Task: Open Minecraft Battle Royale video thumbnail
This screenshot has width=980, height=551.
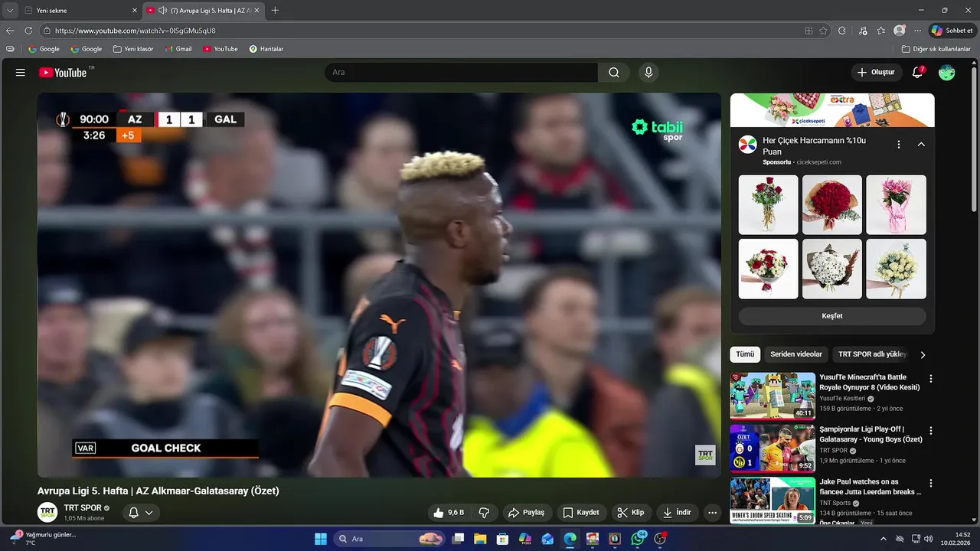Action: [x=773, y=396]
